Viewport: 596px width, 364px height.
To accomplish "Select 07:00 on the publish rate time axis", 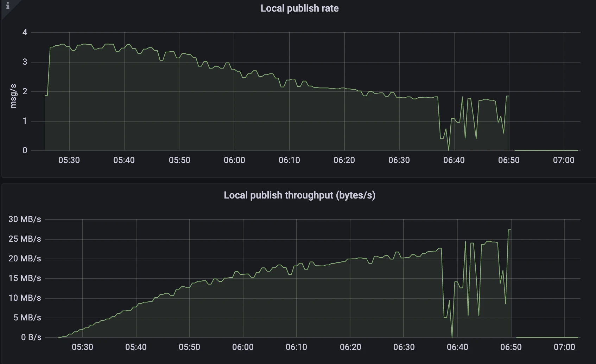I will [x=564, y=160].
